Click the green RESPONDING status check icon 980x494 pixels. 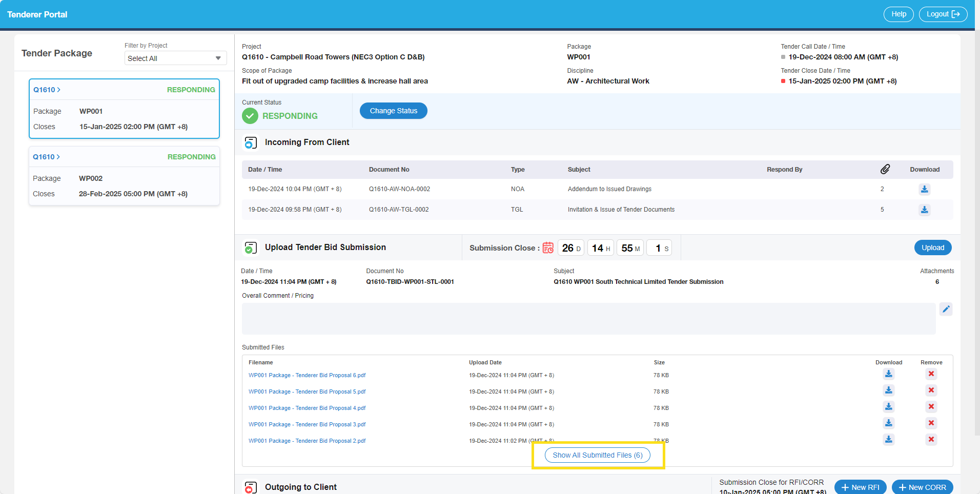tap(250, 116)
